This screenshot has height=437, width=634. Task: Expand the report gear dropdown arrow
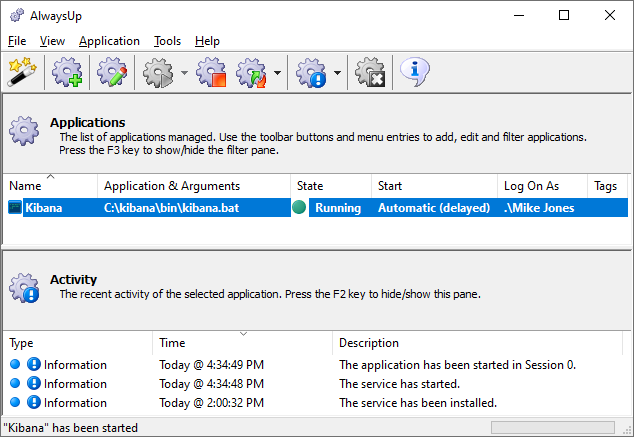click(x=337, y=73)
